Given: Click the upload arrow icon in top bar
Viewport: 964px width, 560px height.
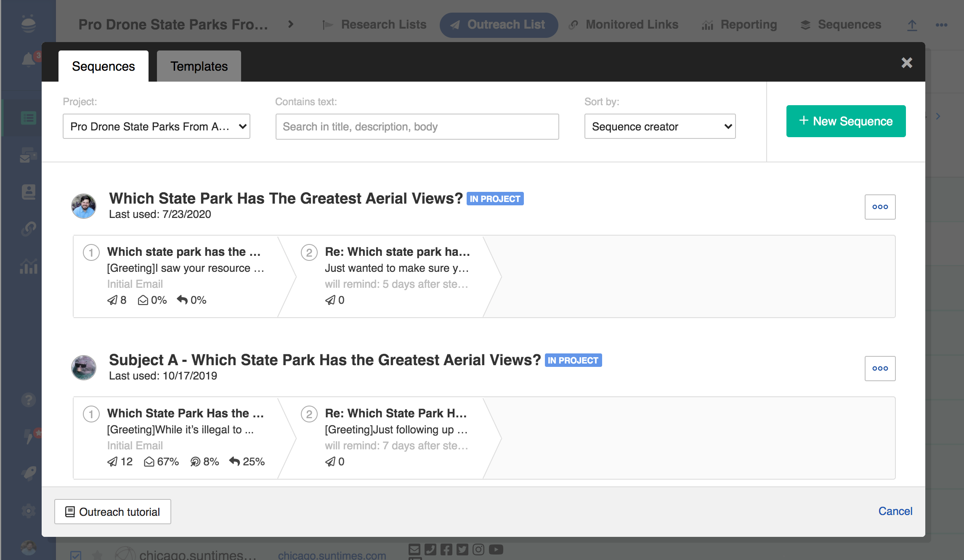Looking at the screenshot, I should pyautogui.click(x=912, y=25).
